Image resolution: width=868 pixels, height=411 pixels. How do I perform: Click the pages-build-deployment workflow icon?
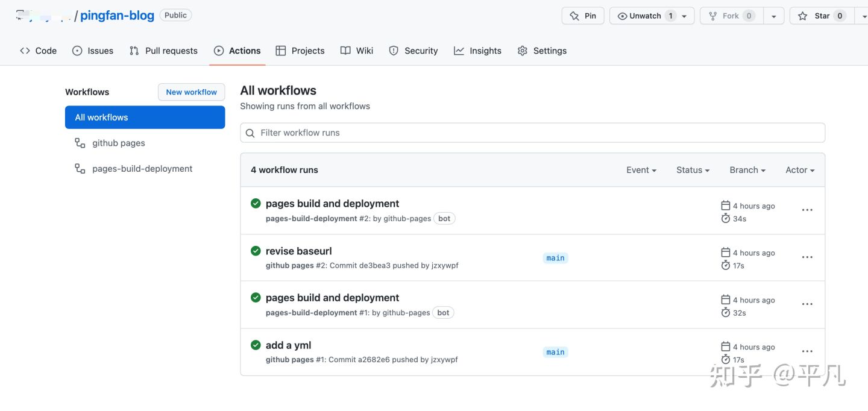pos(80,169)
